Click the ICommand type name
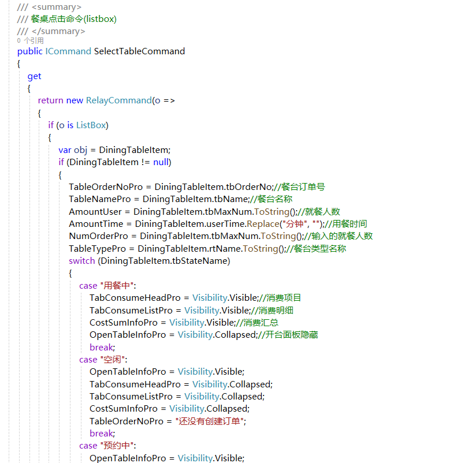 [x=68, y=51]
